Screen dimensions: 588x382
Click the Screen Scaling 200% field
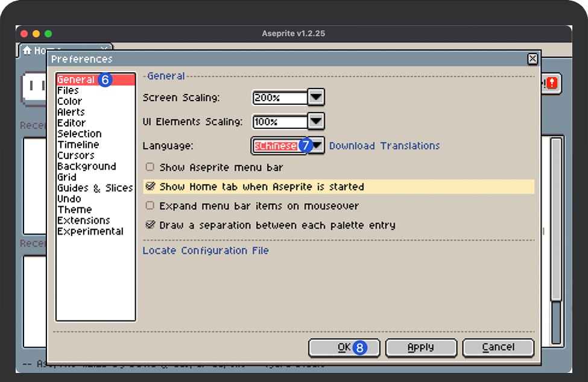pyautogui.click(x=280, y=98)
